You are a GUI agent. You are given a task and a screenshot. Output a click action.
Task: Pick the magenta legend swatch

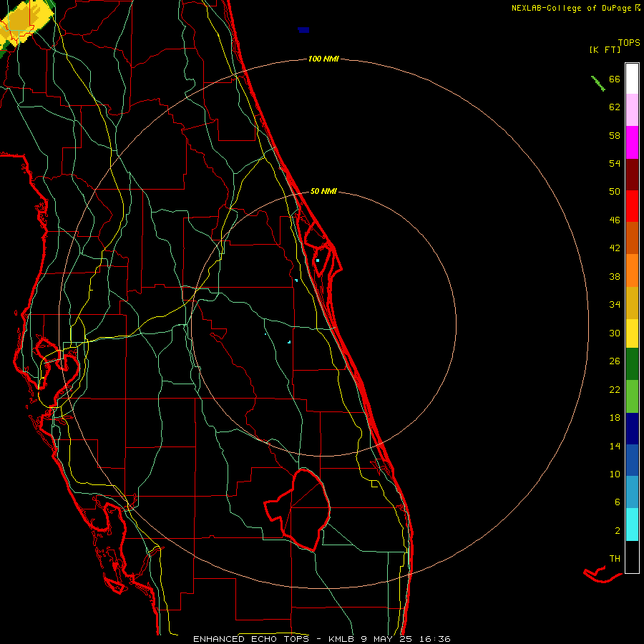[632, 142]
